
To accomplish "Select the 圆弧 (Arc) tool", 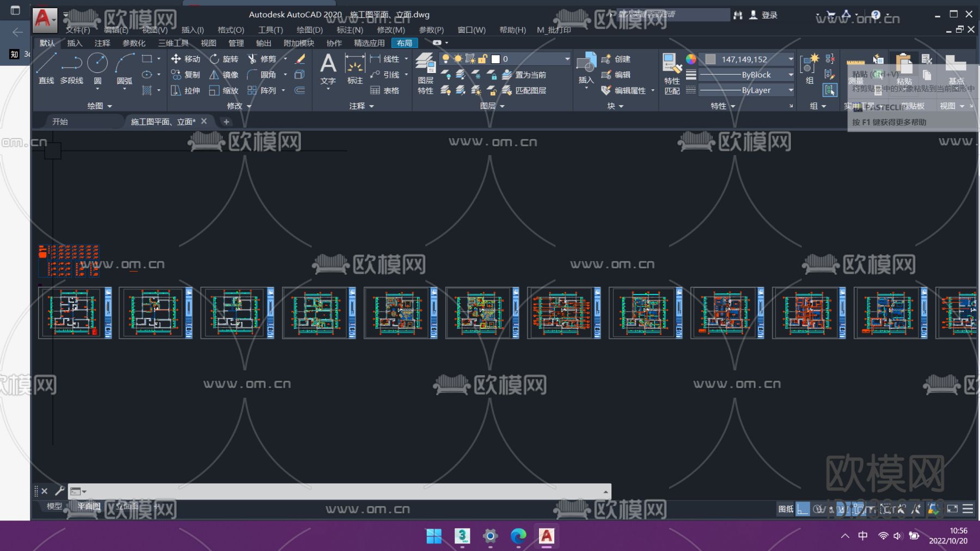I will click(x=125, y=69).
